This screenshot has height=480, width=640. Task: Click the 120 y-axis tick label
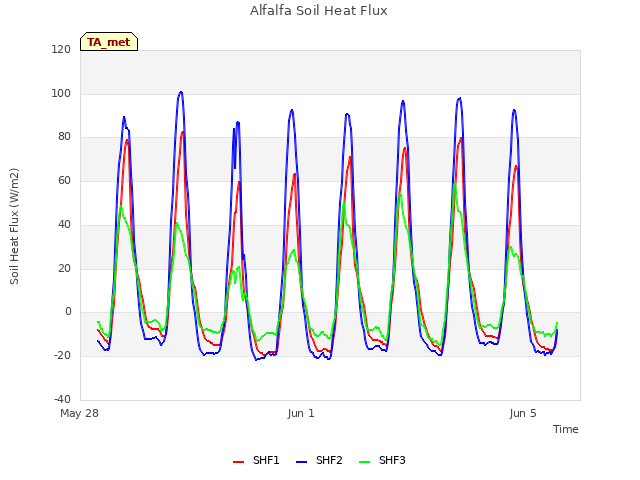(61, 49)
